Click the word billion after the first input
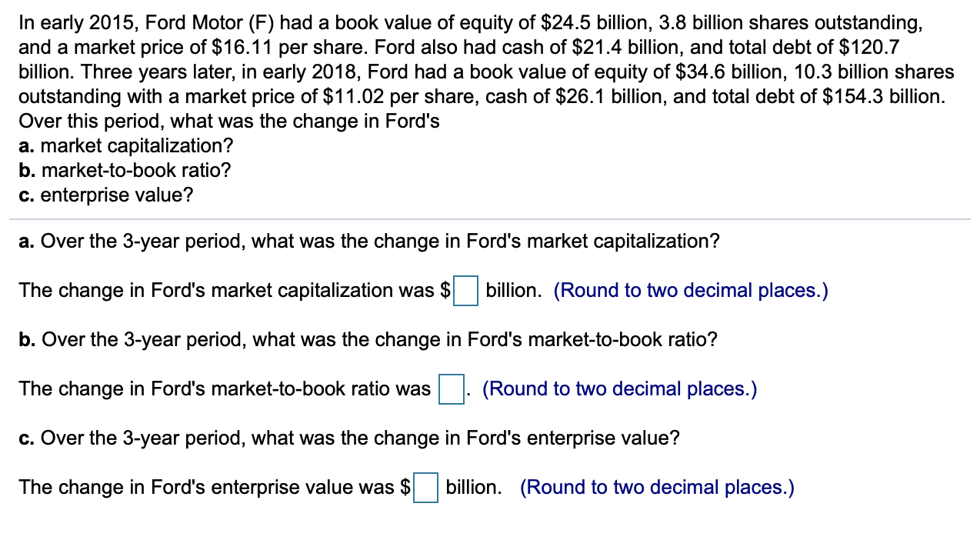Viewport: 980px width, 560px height. [x=511, y=290]
